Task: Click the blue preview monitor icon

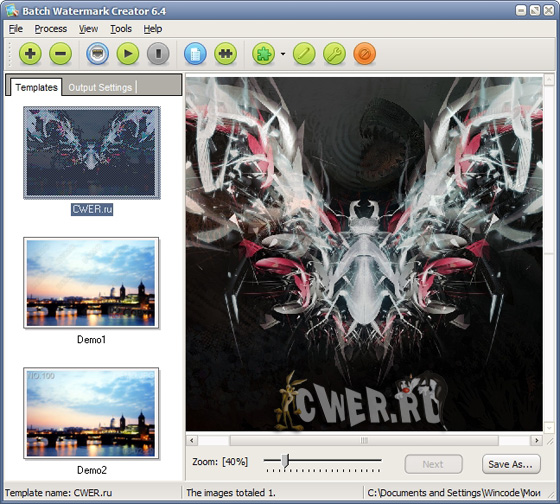Action: point(98,54)
